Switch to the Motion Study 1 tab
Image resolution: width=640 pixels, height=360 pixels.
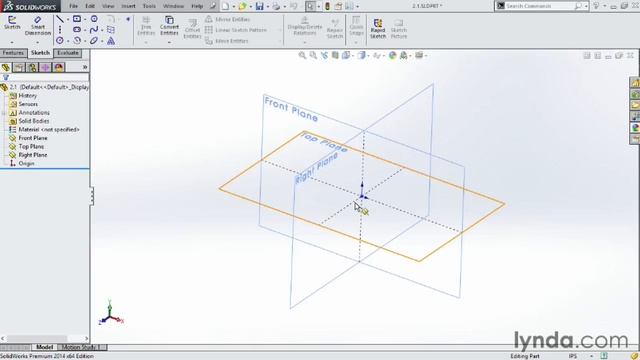pos(81,347)
